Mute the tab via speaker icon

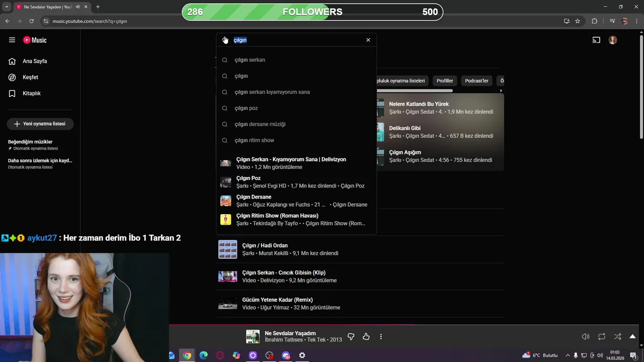pos(78,7)
